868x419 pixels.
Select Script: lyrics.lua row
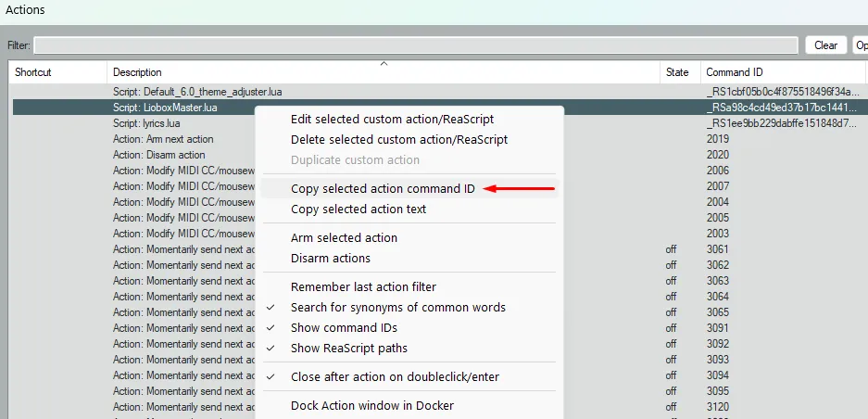(146, 123)
